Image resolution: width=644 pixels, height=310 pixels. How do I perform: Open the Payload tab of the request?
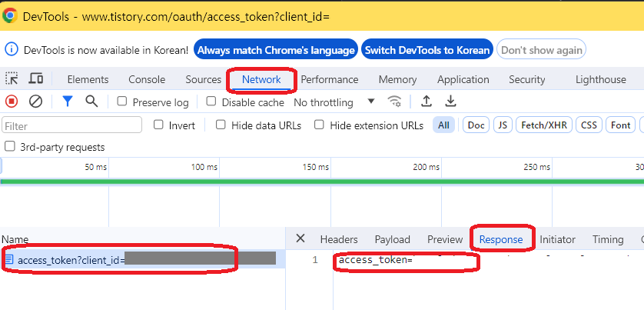[x=392, y=239]
